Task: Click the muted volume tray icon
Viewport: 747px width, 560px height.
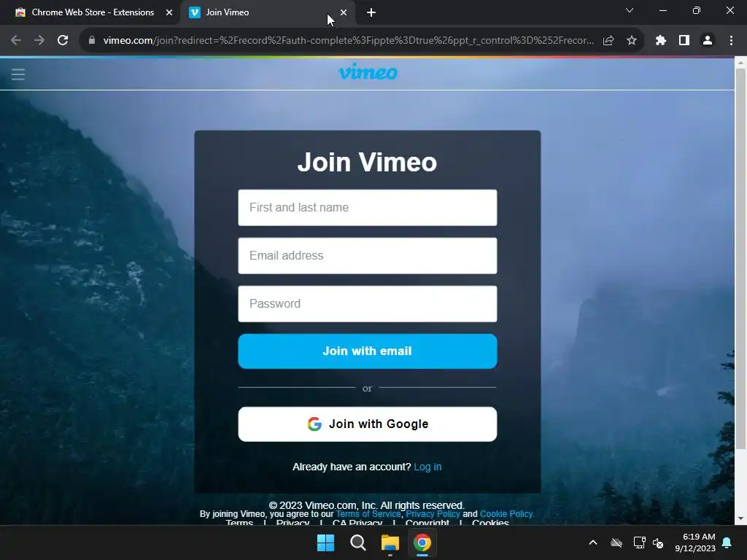Action: [658, 542]
